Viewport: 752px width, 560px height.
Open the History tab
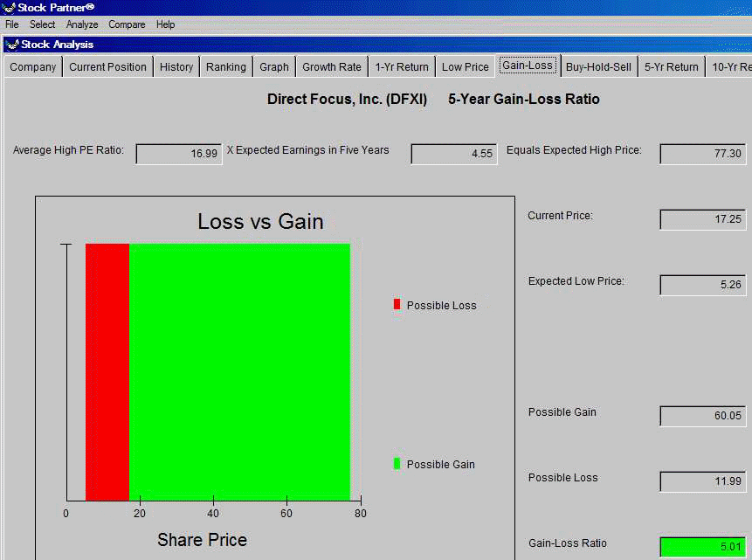176,67
